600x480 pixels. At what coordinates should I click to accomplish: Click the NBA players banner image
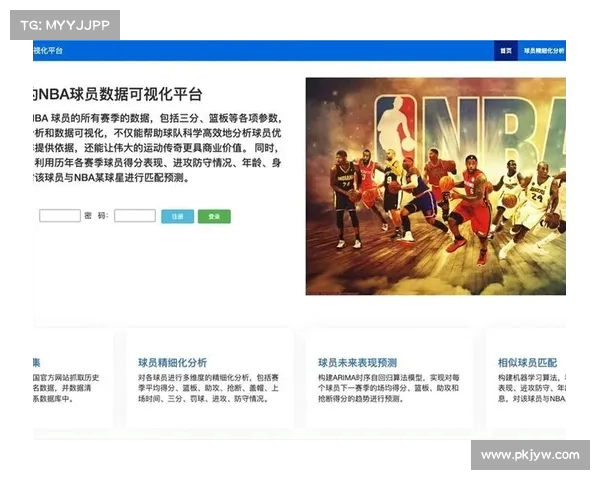[x=435, y=186]
